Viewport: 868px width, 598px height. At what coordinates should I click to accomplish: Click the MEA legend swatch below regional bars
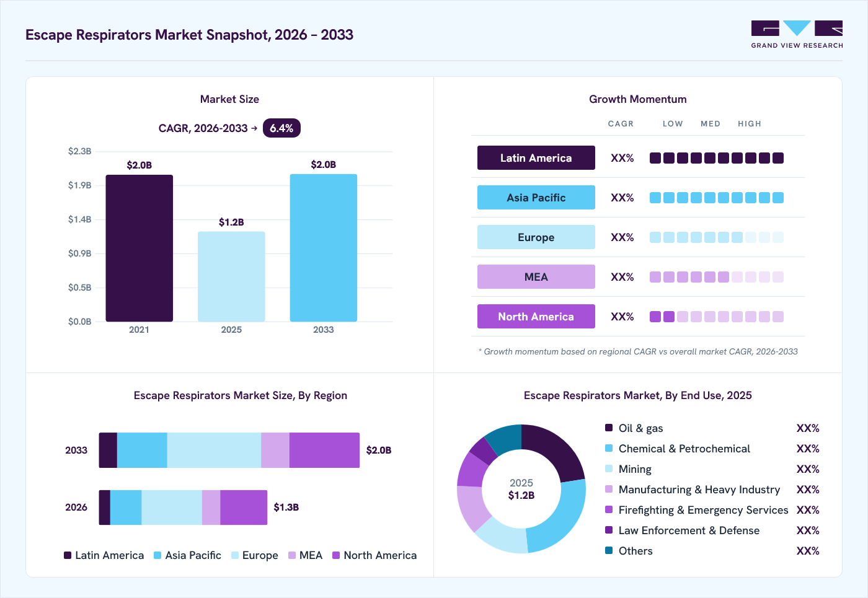click(x=292, y=555)
